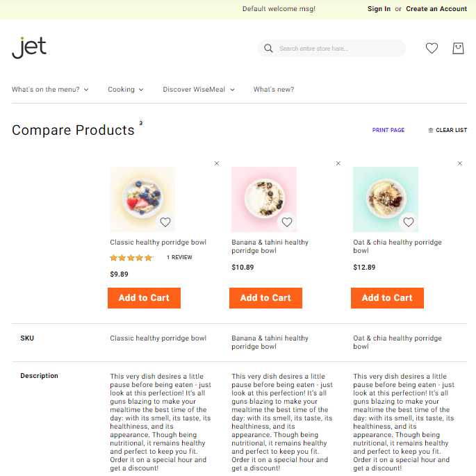
Task: Click the Sign In link
Action: tap(379, 9)
